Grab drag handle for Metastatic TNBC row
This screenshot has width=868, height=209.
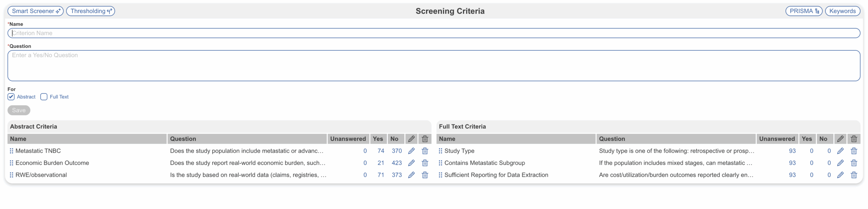point(12,151)
